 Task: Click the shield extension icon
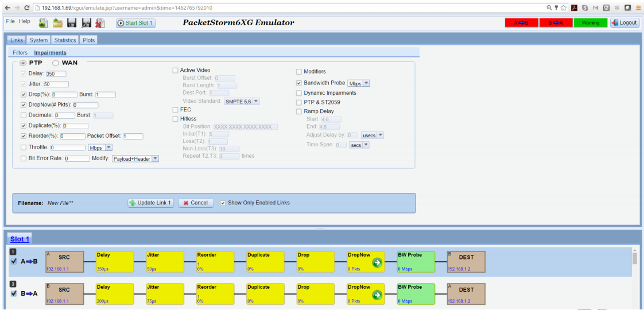coord(627,8)
